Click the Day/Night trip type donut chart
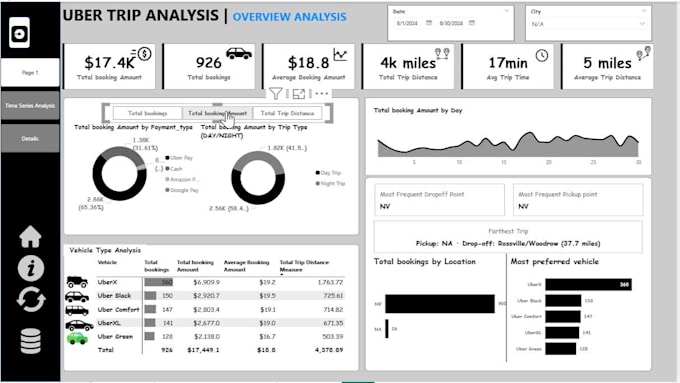The height and width of the screenshot is (383, 680). 258,178
